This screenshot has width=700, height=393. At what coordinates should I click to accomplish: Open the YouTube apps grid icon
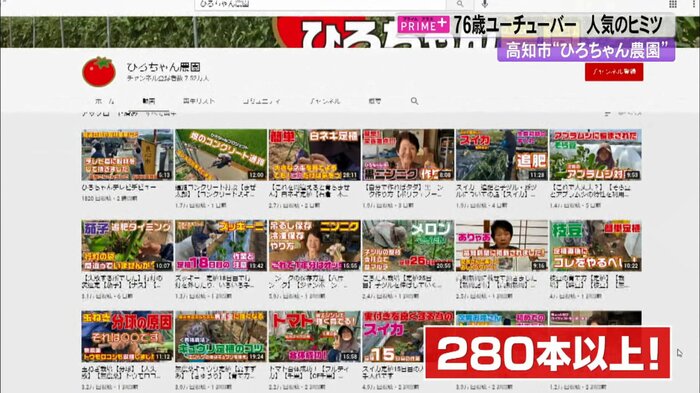[673, 4]
